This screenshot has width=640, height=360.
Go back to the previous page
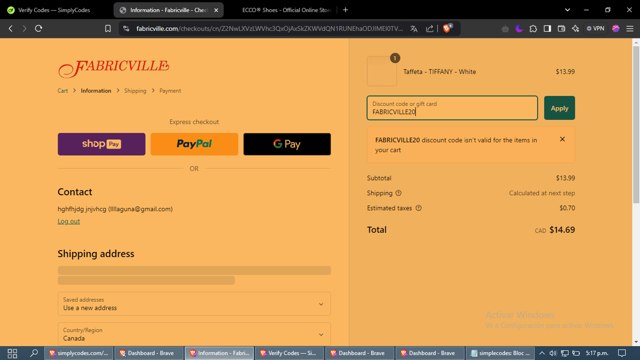(x=11, y=29)
